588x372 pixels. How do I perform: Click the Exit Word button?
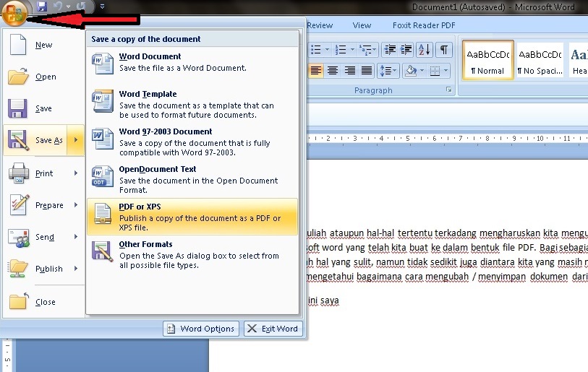coord(273,329)
